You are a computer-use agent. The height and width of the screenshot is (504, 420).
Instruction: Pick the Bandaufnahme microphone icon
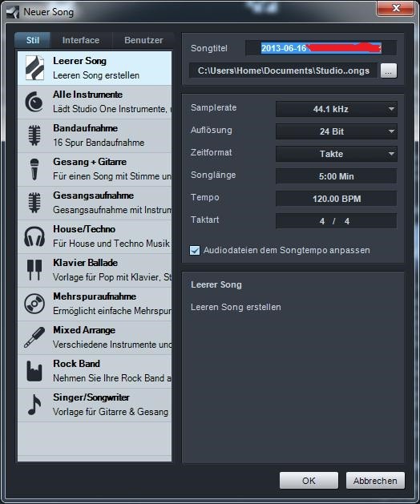point(34,135)
